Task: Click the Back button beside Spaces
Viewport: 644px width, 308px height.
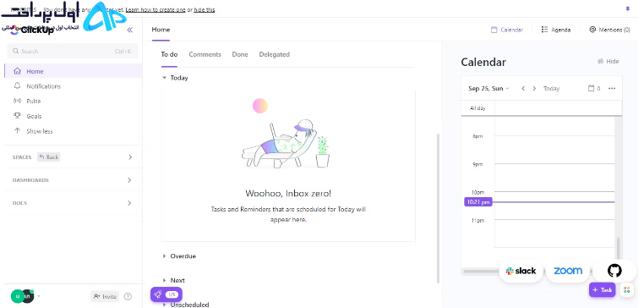Action: [48, 157]
